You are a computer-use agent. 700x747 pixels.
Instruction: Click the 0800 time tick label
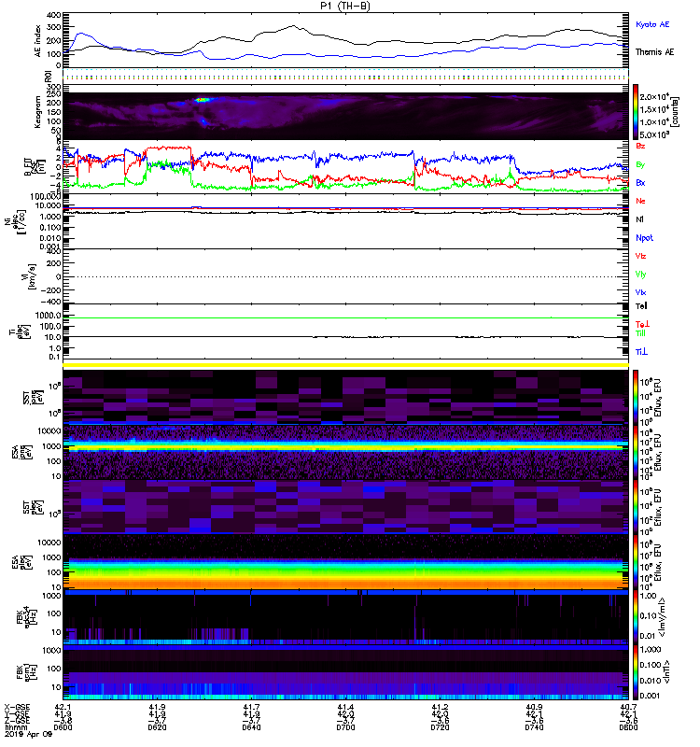pyautogui.click(x=628, y=727)
